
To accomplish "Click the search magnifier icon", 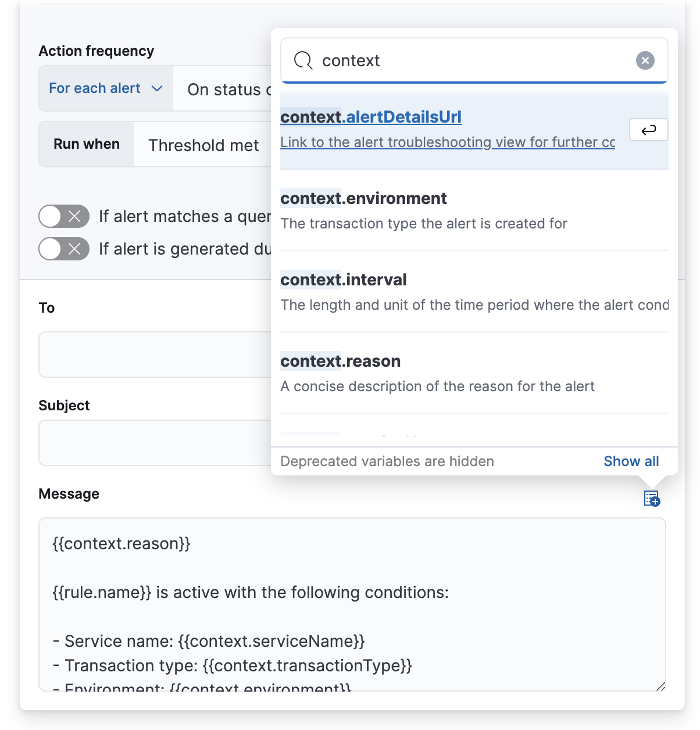I will click(303, 60).
